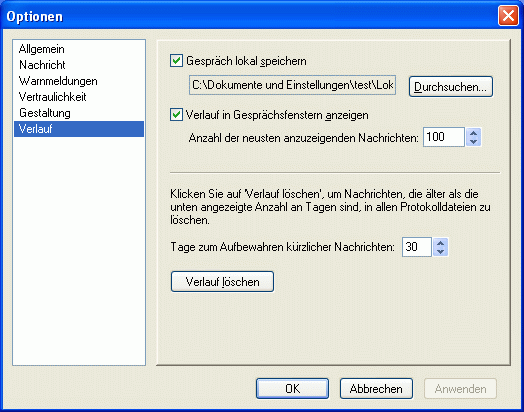Toggle the Gespräch lokal speichern checkbox
The height and width of the screenshot is (412, 524).
pos(176,61)
